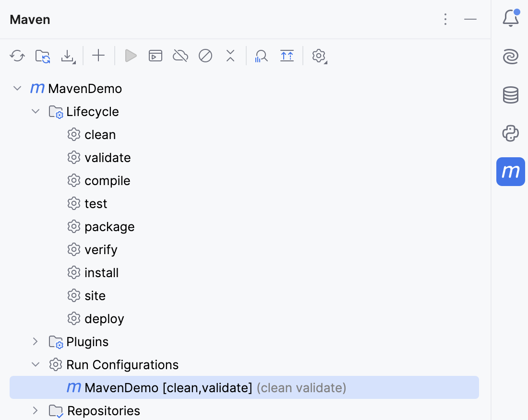The image size is (528, 420).
Task: Toggle Offline Mode in Maven toolbar
Action: pyautogui.click(x=180, y=56)
